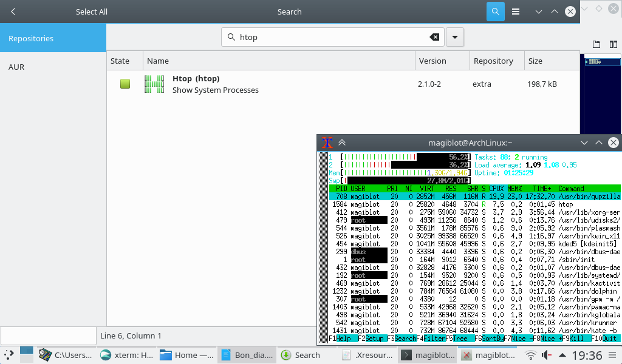Viewport: 622px width, 364px height.
Task: Sort packages by Repository column
Action: click(x=497, y=61)
